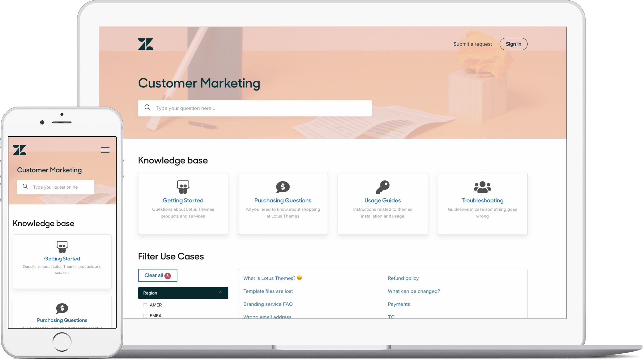Click the Zendesk logo icon top-left
Image resolution: width=644 pixels, height=360 pixels.
pyautogui.click(x=147, y=44)
